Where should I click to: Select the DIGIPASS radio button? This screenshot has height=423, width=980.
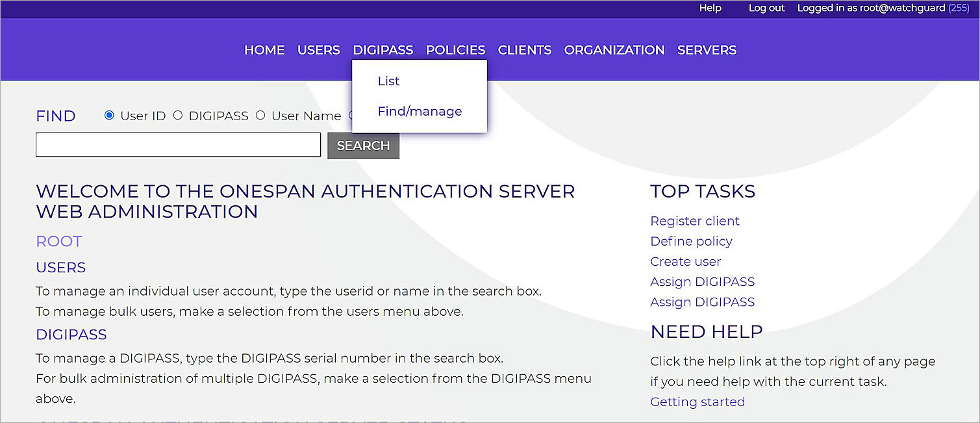click(x=178, y=115)
